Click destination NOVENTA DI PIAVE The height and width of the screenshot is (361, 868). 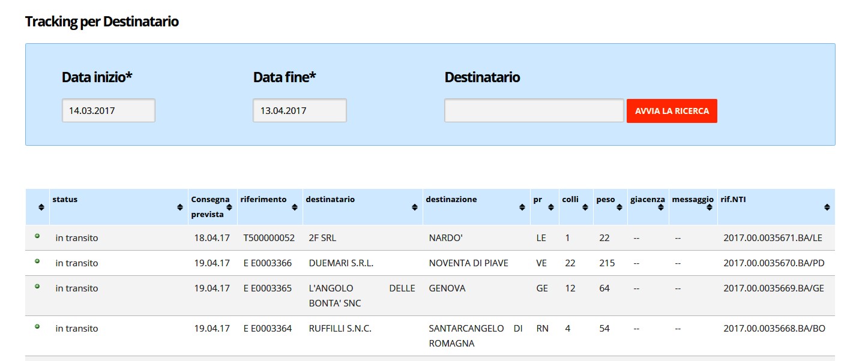[469, 263]
